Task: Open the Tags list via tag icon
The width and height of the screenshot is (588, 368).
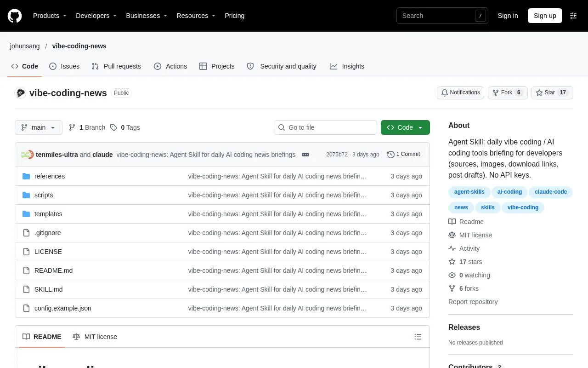Action: tap(113, 127)
